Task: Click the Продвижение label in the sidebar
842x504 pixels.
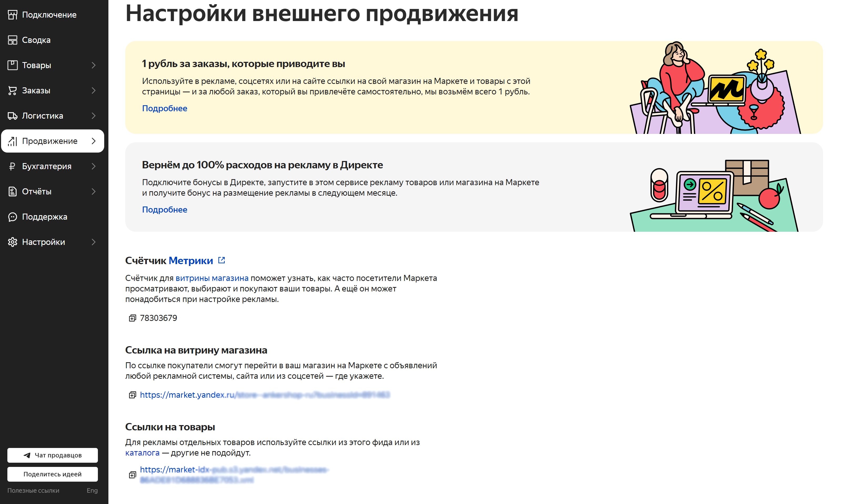Action: point(49,141)
